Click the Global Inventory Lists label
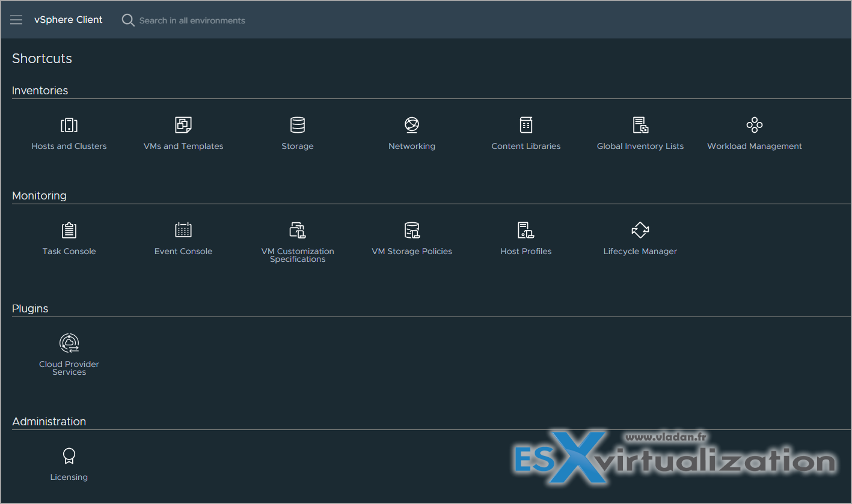This screenshot has height=504, width=852. (640, 146)
